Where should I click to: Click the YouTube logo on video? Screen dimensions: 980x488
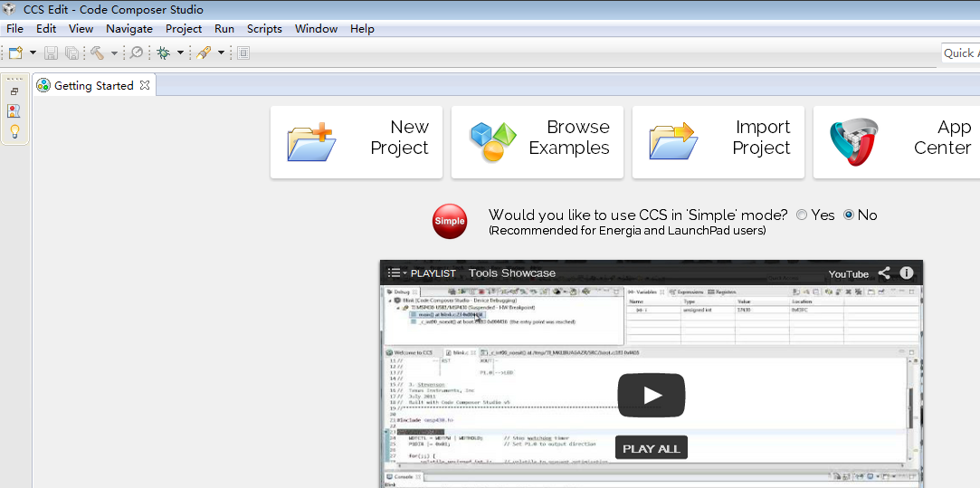point(848,274)
